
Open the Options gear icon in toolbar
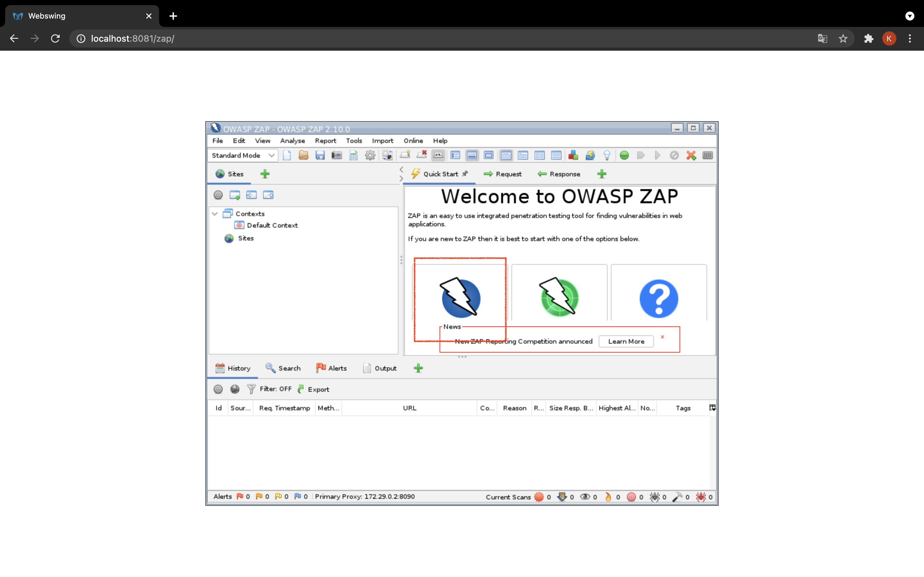click(370, 155)
